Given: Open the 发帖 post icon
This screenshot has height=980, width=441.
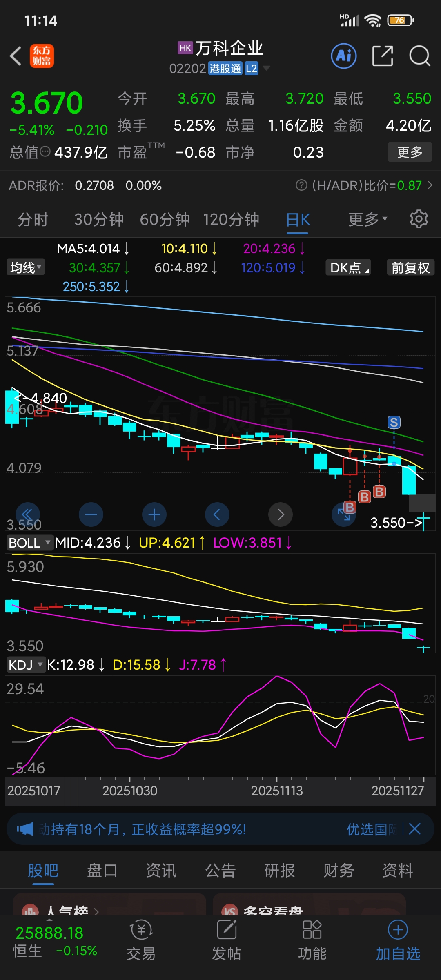Looking at the screenshot, I should pos(227,940).
